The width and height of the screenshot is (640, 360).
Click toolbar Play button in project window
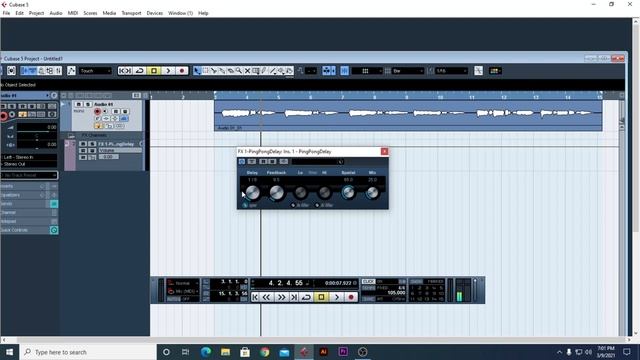pyautogui.click(x=168, y=71)
